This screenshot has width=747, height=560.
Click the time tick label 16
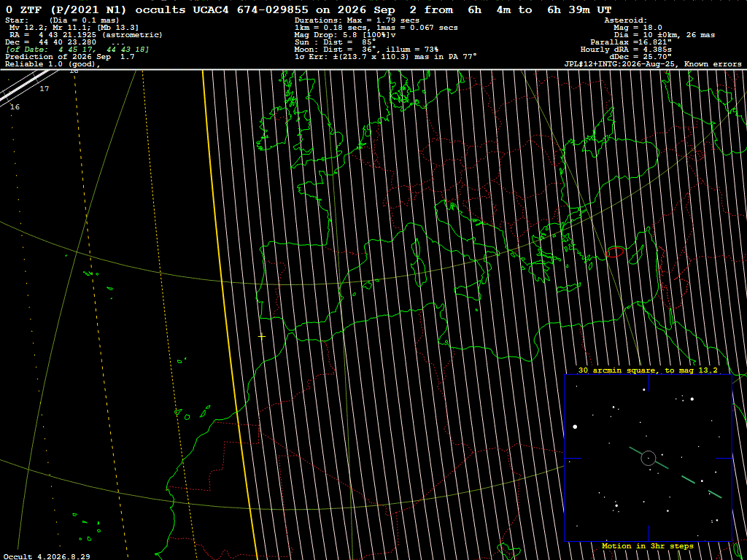click(15, 107)
